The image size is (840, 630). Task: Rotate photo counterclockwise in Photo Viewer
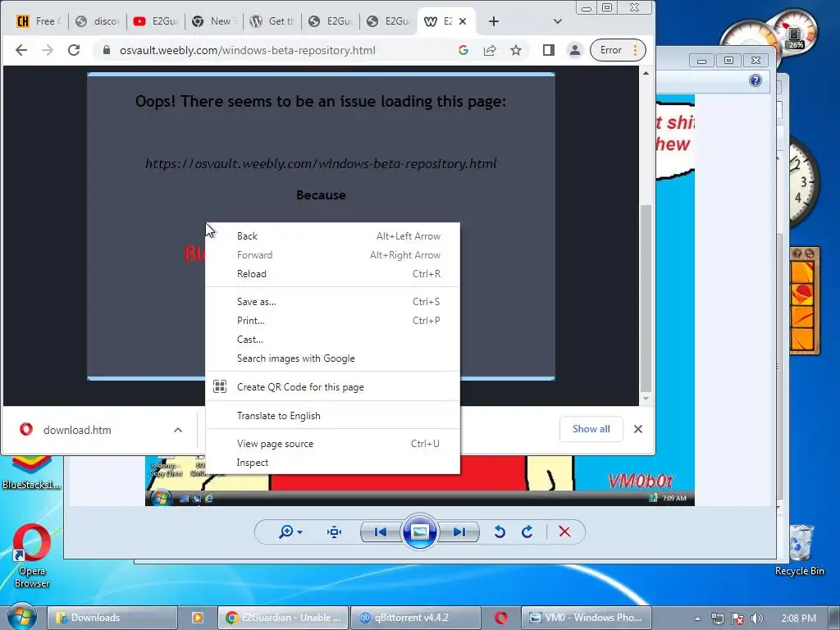500,532
